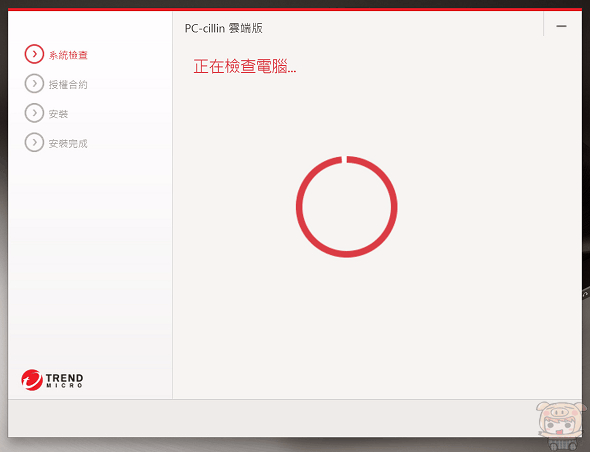Open the 安裝 step label in sidebar
This screenshot has width=590, height=452.
coord(58,114)
